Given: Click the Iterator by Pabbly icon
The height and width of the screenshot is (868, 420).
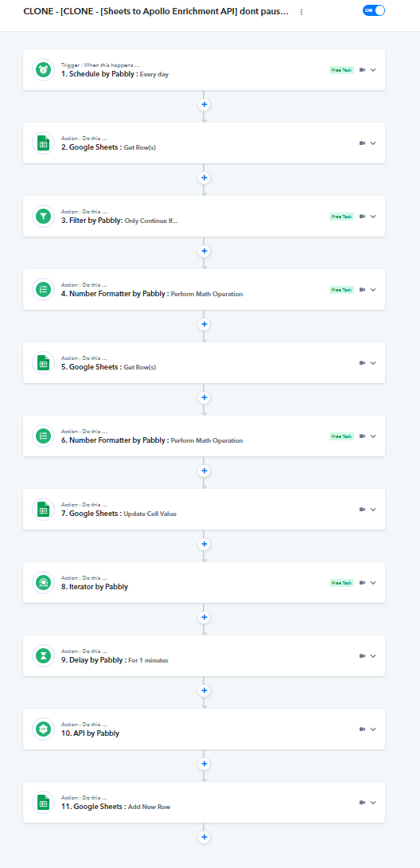Looking at the screenshot, I should tap(43, 582).
